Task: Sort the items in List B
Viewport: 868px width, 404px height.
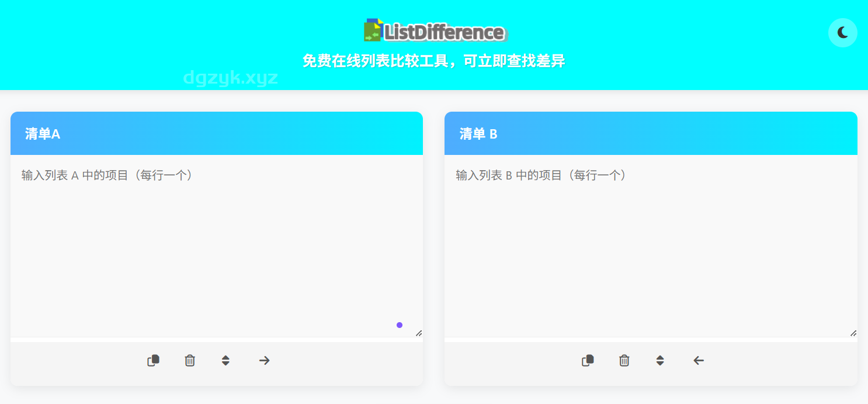Action: pos(660,361)
